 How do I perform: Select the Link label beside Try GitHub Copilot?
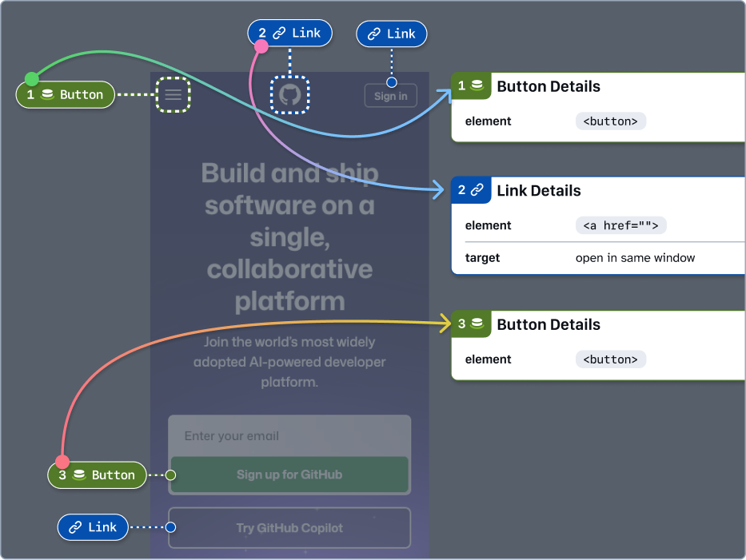93,527
